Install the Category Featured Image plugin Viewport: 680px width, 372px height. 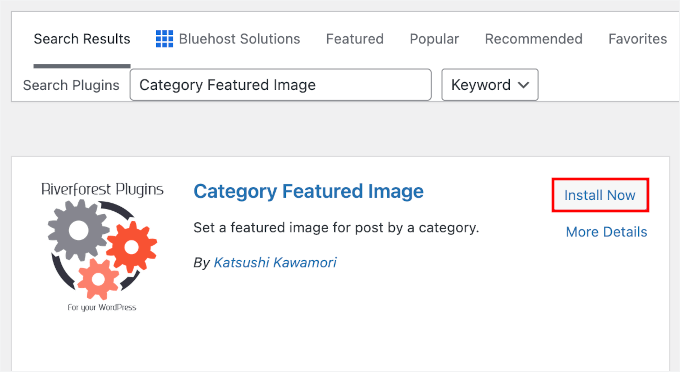coord(600,195)
